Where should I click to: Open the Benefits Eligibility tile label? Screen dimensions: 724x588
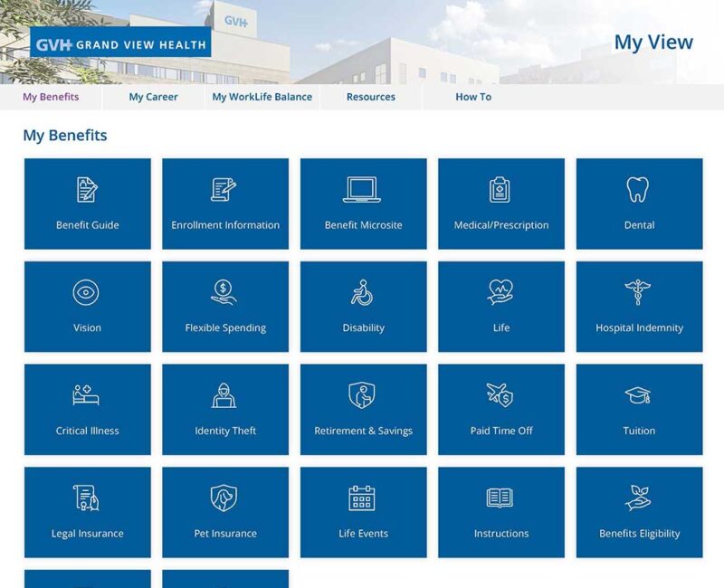(640, 534)
